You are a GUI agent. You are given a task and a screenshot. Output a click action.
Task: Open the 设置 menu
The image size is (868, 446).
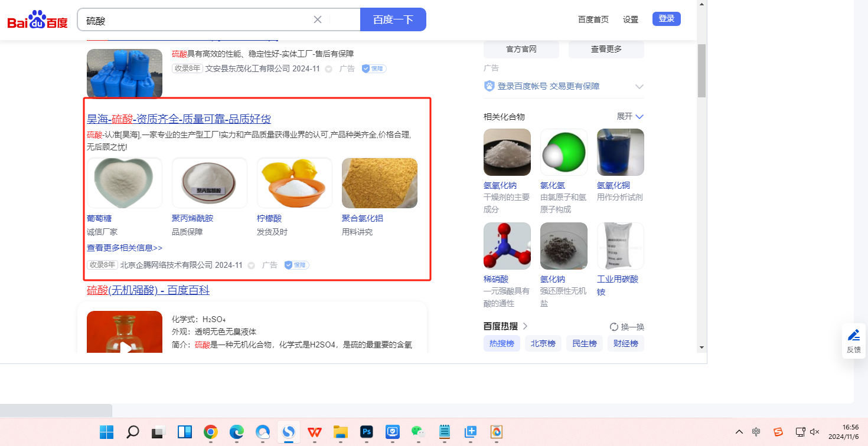tap(631, 19)
